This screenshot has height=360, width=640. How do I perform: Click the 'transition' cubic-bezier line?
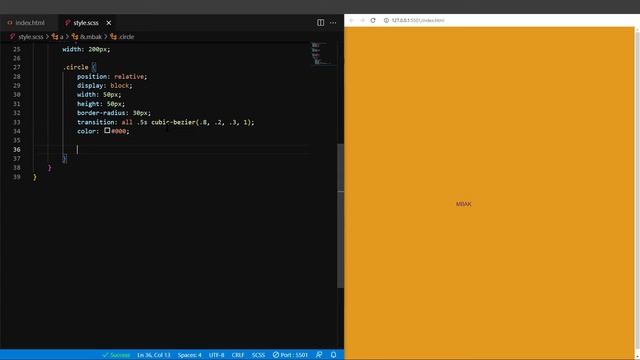pos(165,122)
